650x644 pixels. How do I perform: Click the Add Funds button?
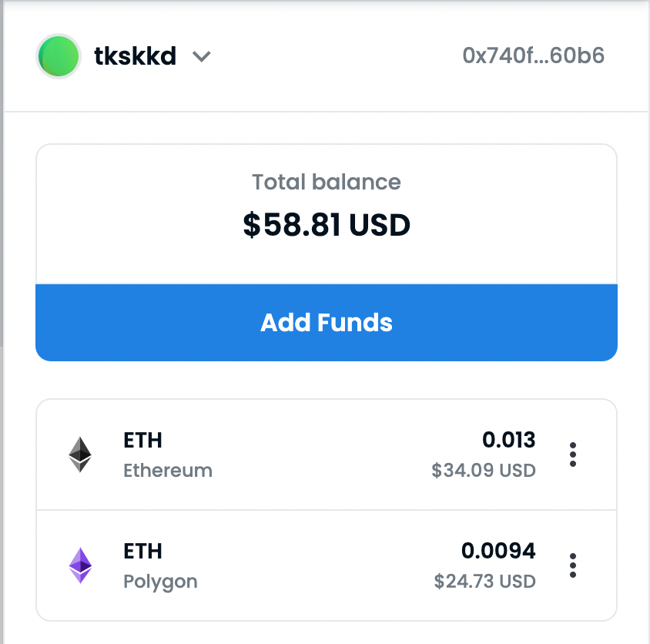pyautogui.click(x=327, y=323)
